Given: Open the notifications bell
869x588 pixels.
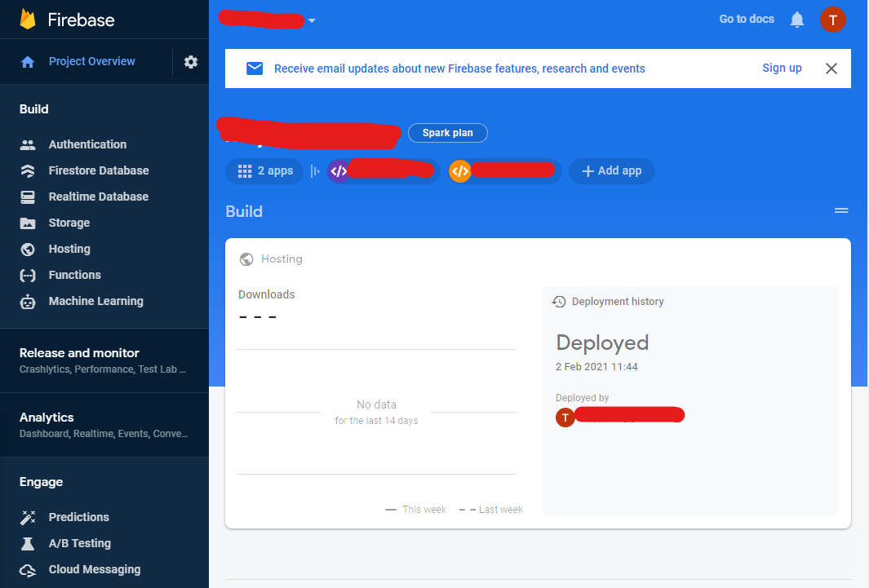Looking at the screenshot, I should coord(797,20).
